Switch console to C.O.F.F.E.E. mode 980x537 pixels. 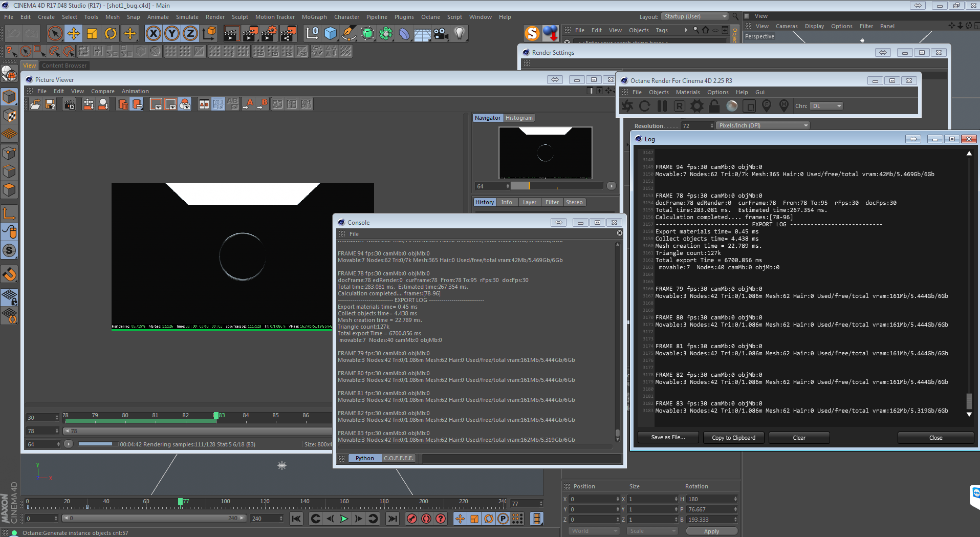click(399, 458)
